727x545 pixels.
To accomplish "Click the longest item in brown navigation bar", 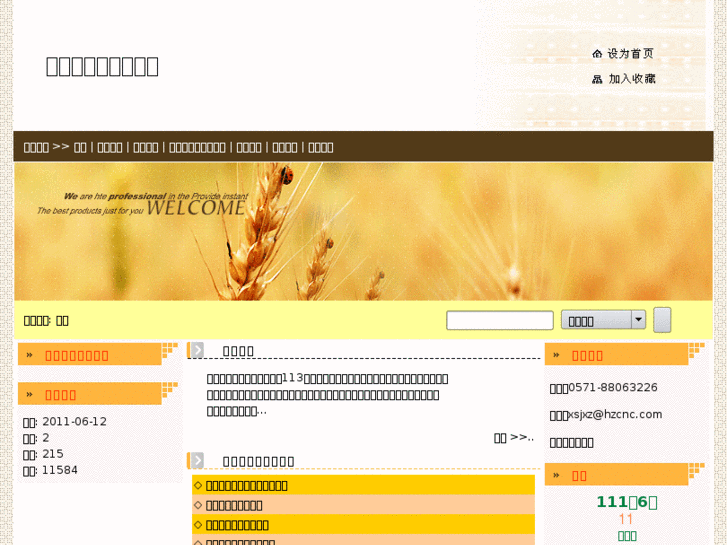I will click(x=197, y=147).
